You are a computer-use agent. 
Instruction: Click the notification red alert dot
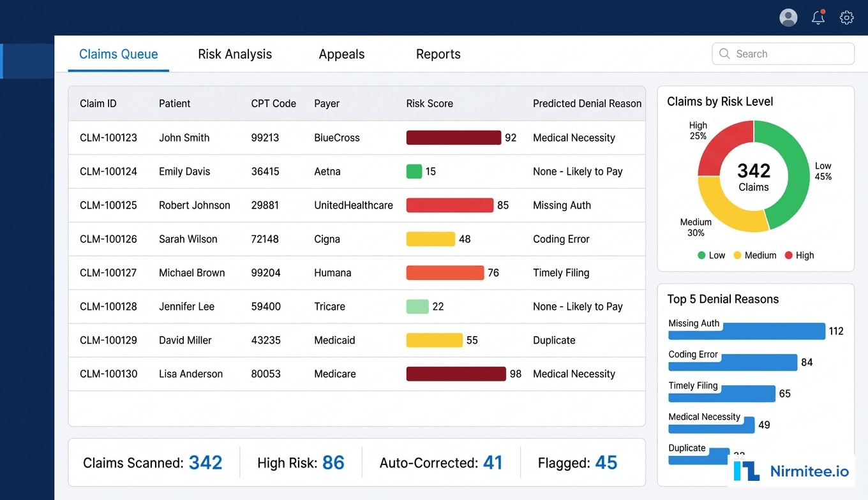pos(823,11)
